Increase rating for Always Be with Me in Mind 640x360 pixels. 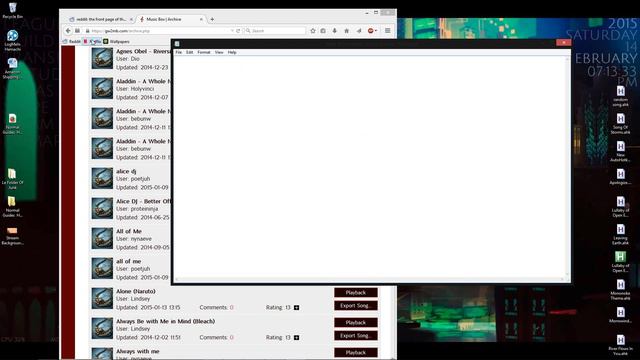(297, 338)
